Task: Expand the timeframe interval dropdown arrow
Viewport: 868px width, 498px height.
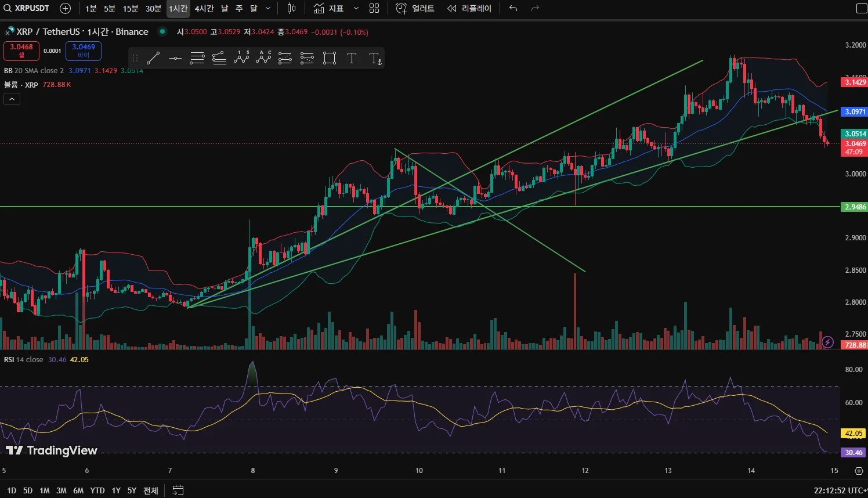Action: (268, 8)
